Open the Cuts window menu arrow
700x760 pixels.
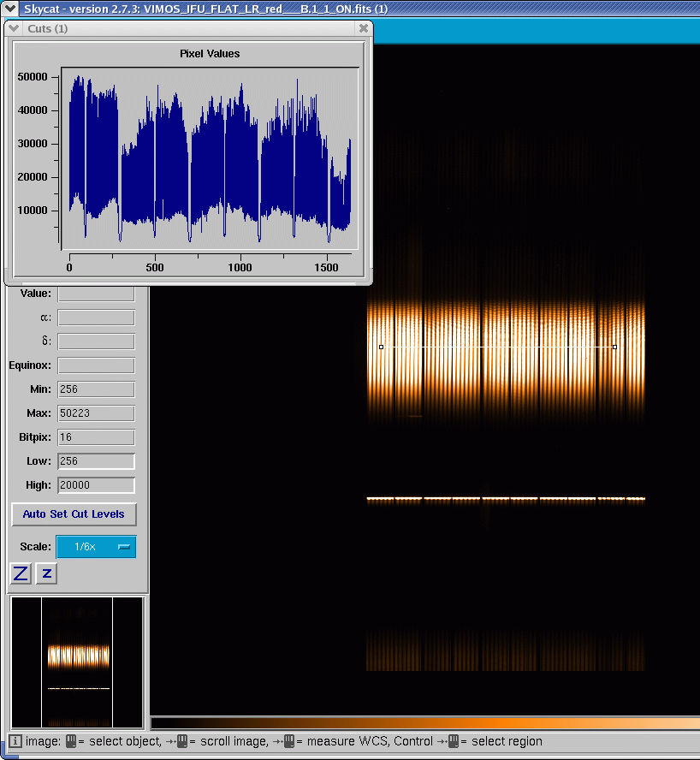coord(14,28)
